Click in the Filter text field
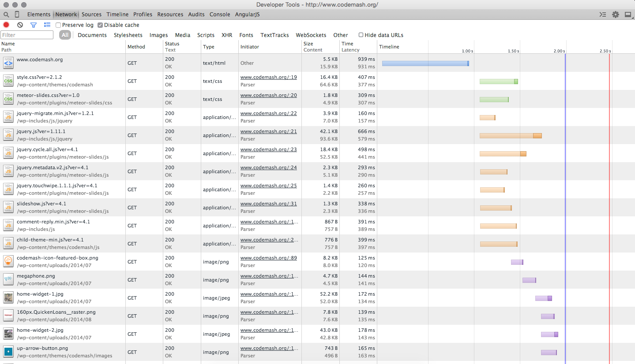Viewport: 635px width, 364px height. (27, 35)
